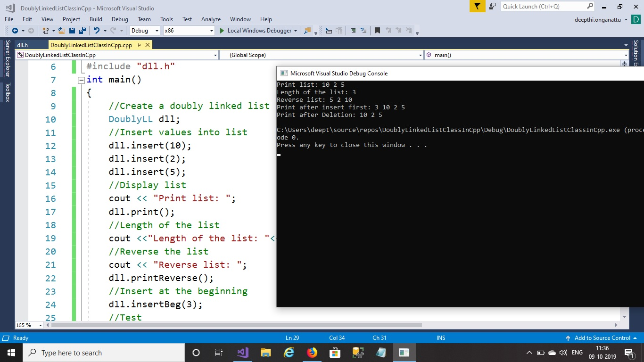Click the Quick Launch search magnifier icon
This screenshot has width=644, height=362.
coord(590,6)
